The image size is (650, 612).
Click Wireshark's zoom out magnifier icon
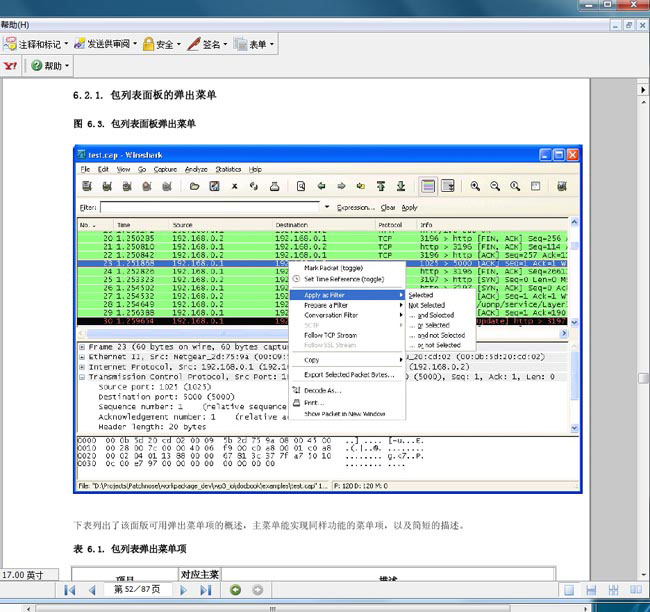pos(495,187)
